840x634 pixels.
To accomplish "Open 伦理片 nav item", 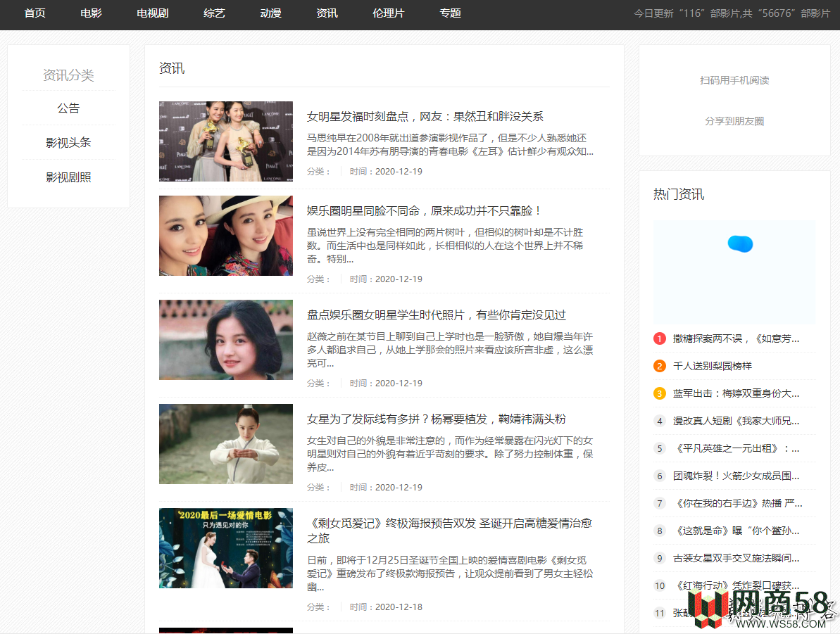I will [x=389, y=13].
